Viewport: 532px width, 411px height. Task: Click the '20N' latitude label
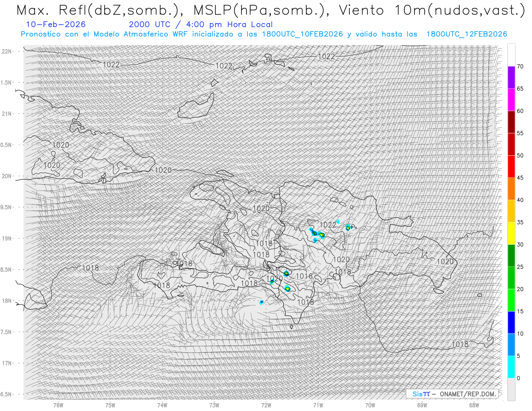pyautogui.click(x=7, y=176)
